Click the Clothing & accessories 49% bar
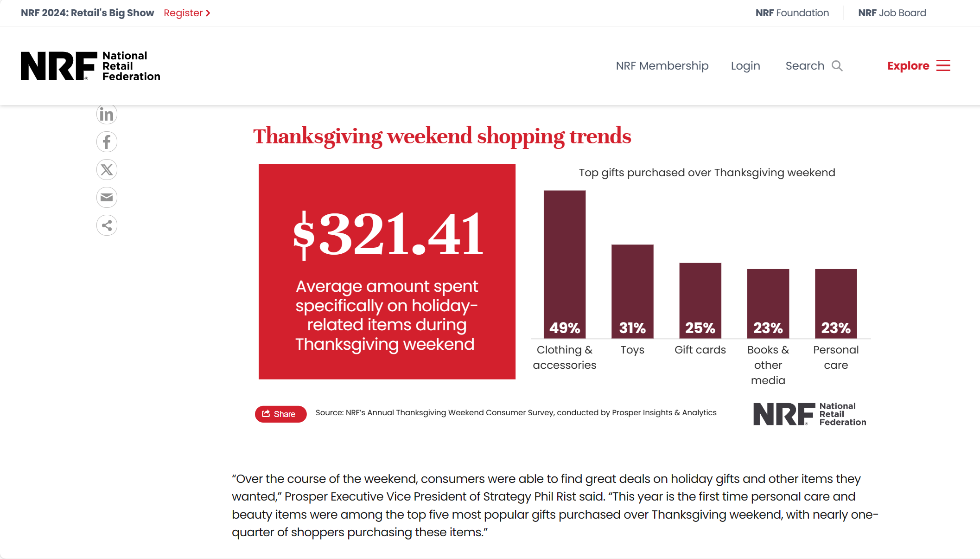The height and width of the screenshot is (559, 980). point(565,264)
